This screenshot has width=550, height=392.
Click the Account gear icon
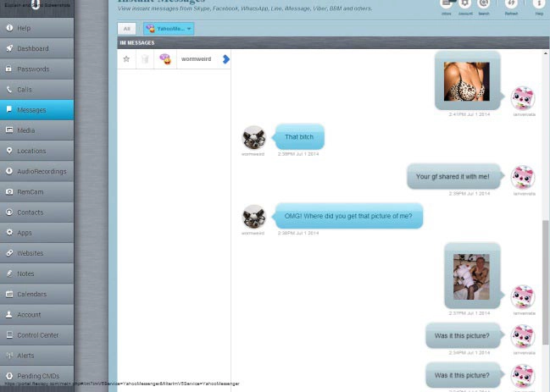click(x=465, y=5)
